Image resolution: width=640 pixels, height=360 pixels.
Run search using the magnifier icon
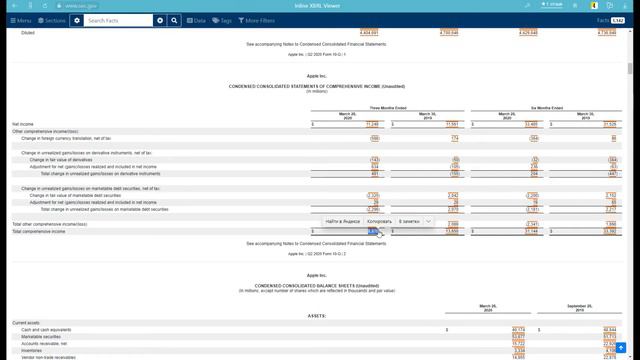[174, 20]
